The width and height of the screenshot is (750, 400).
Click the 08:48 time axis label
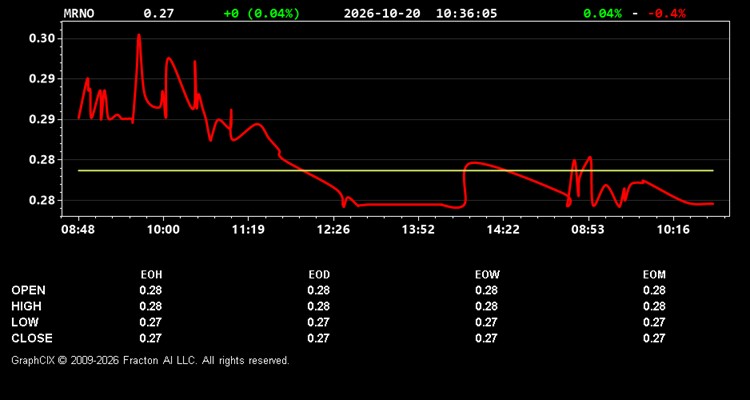coord(78,230)
